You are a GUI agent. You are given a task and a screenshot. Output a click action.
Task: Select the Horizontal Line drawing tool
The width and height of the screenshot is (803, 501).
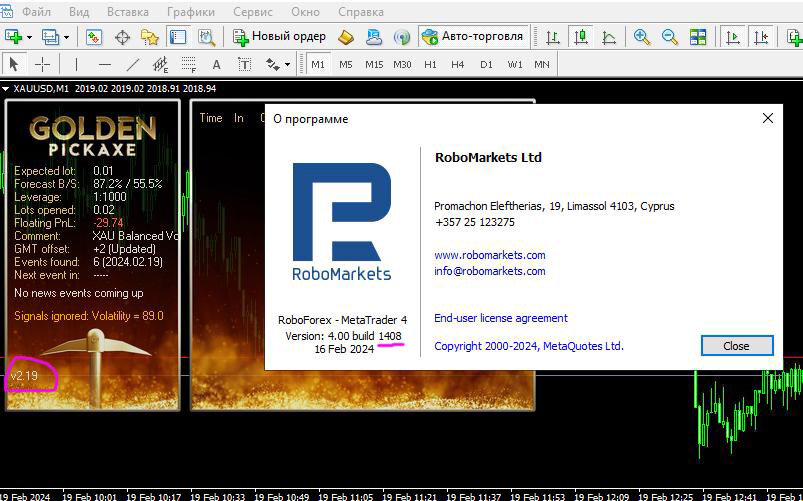(104, 65)
